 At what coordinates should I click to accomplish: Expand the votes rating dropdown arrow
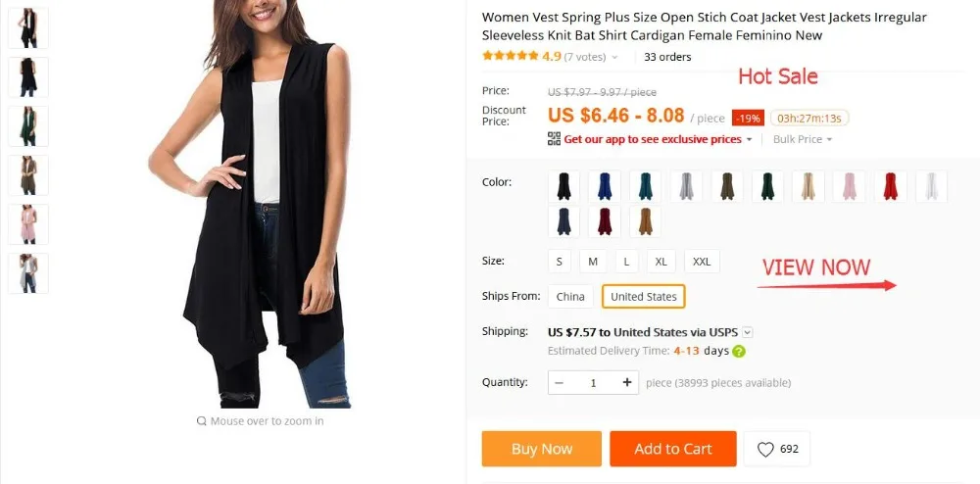pos(614,58)
